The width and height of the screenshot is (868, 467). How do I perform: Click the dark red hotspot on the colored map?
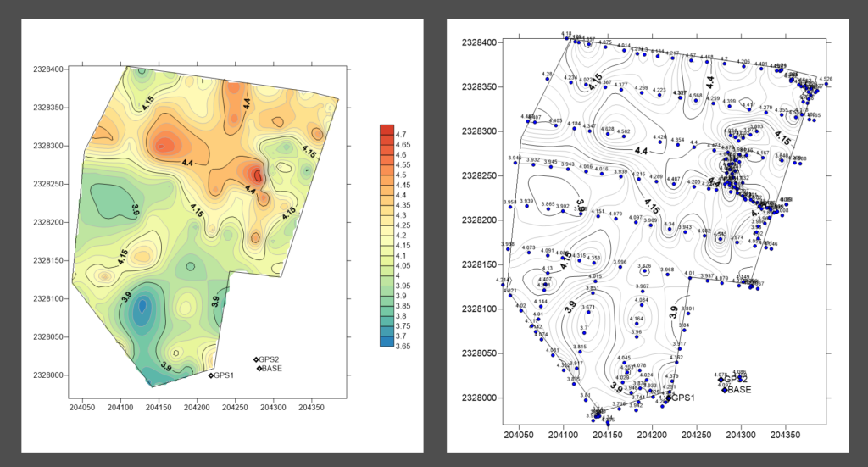257,175
